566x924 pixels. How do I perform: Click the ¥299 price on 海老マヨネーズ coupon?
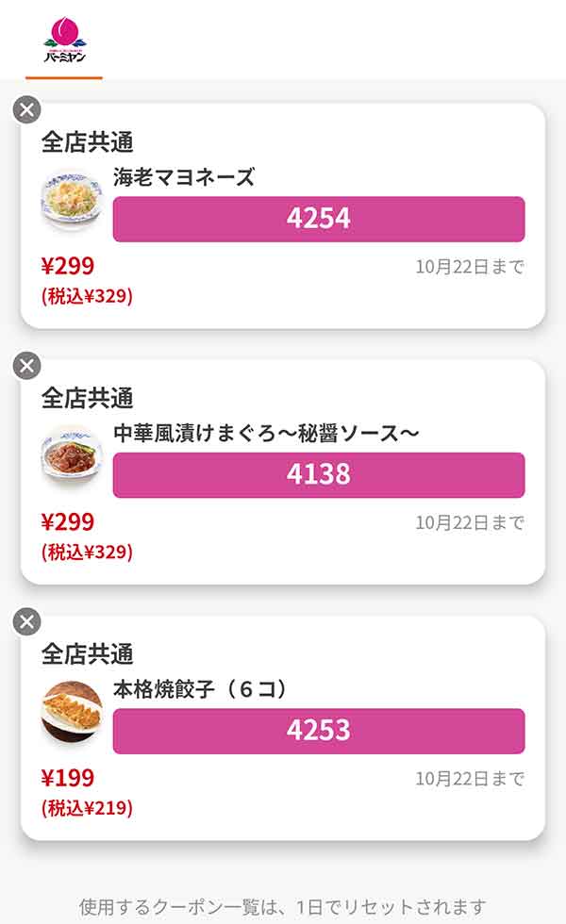68,266
